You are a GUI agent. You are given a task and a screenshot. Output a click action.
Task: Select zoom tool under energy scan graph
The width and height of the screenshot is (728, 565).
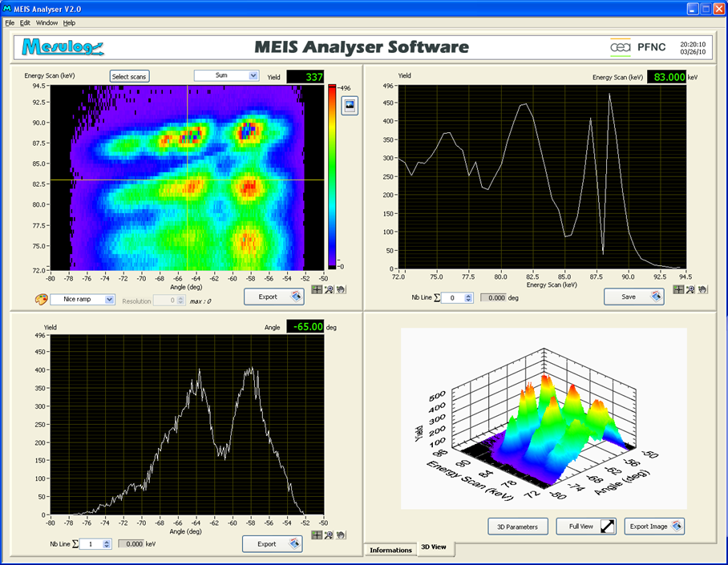(690, 289)
